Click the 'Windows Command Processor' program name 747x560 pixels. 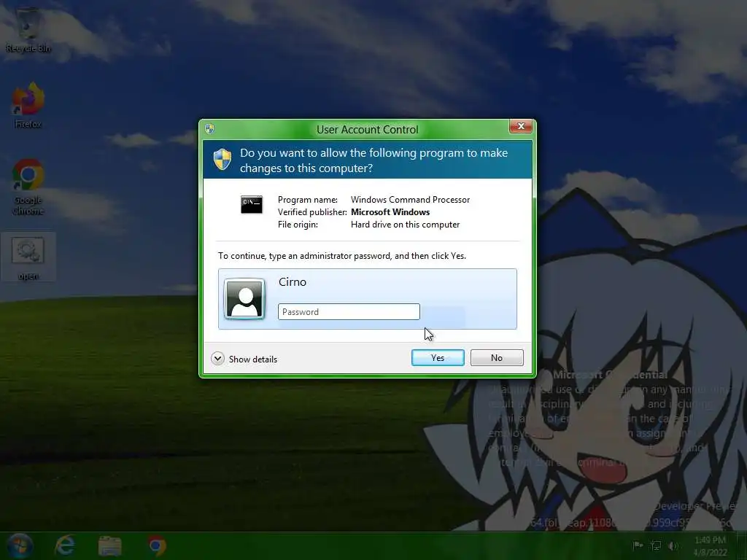click(x=410, y=200)
